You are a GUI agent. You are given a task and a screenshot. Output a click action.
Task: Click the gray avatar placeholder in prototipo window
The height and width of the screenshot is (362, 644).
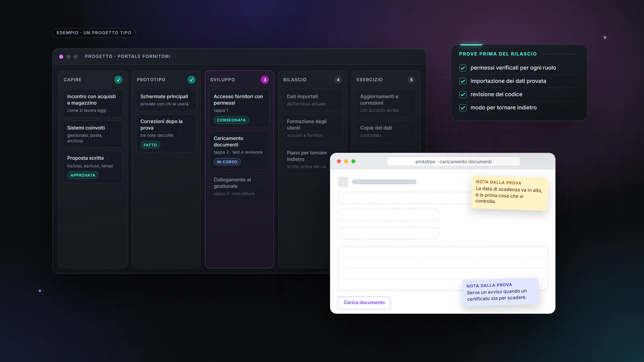tap(343, 182)
